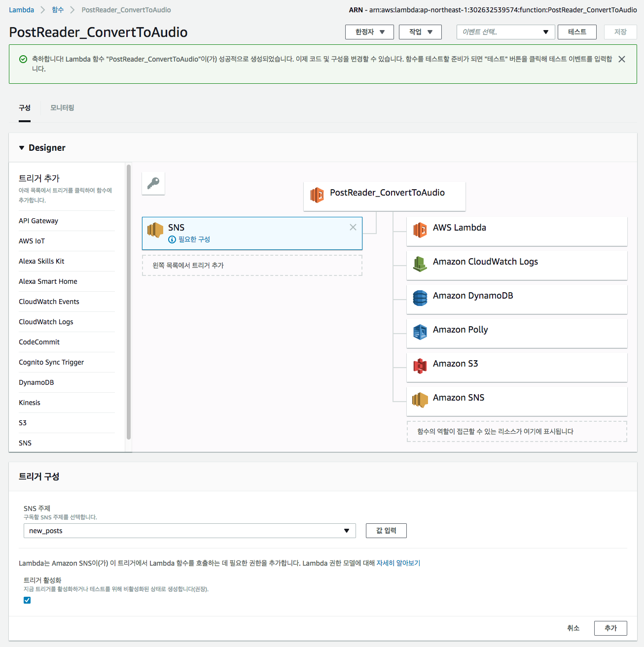Click the trigger list scrollbar
This screenshot has height=647, width=644.
(129, 302)
